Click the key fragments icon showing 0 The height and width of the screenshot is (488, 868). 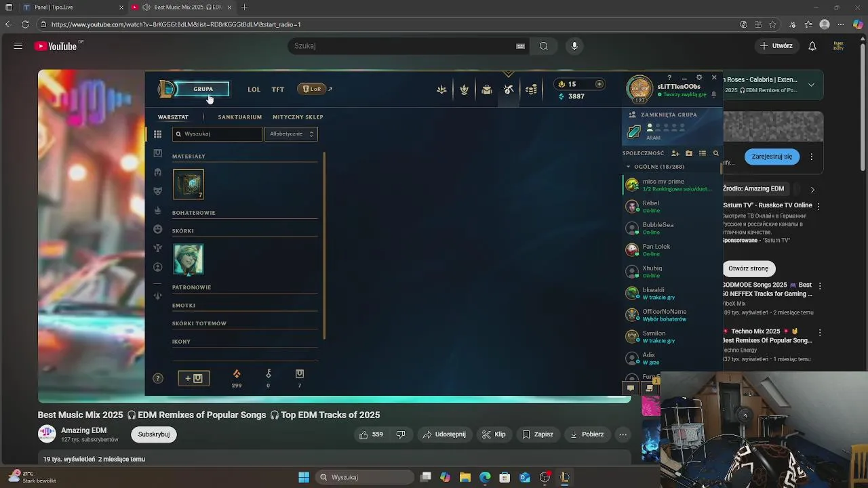pyautogui.click(x=269, y=374)
